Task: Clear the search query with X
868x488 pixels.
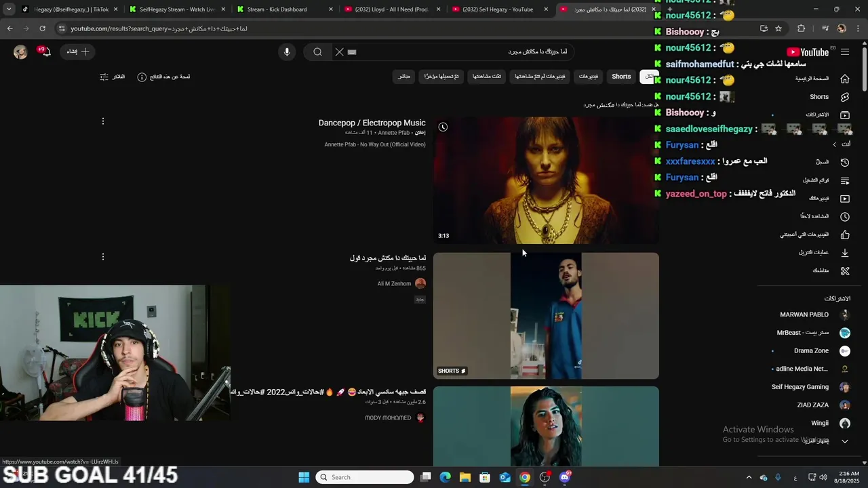Action: (340, 52)
